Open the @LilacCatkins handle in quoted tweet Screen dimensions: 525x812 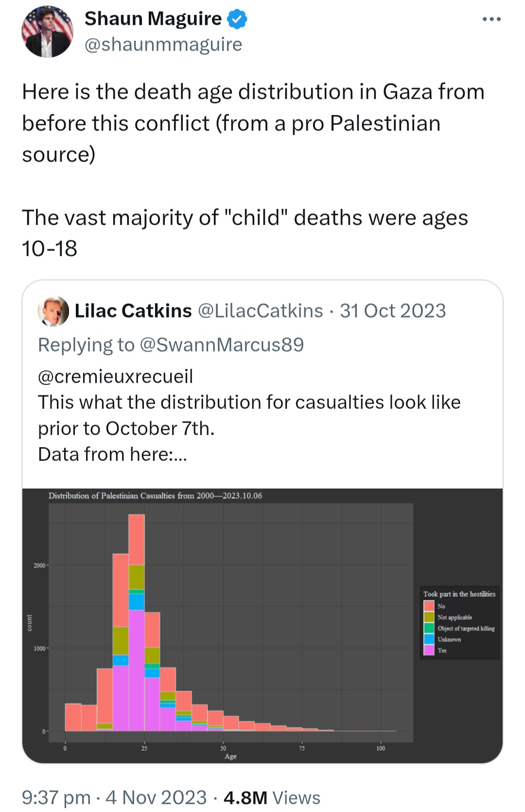click(x=261, y=311)
